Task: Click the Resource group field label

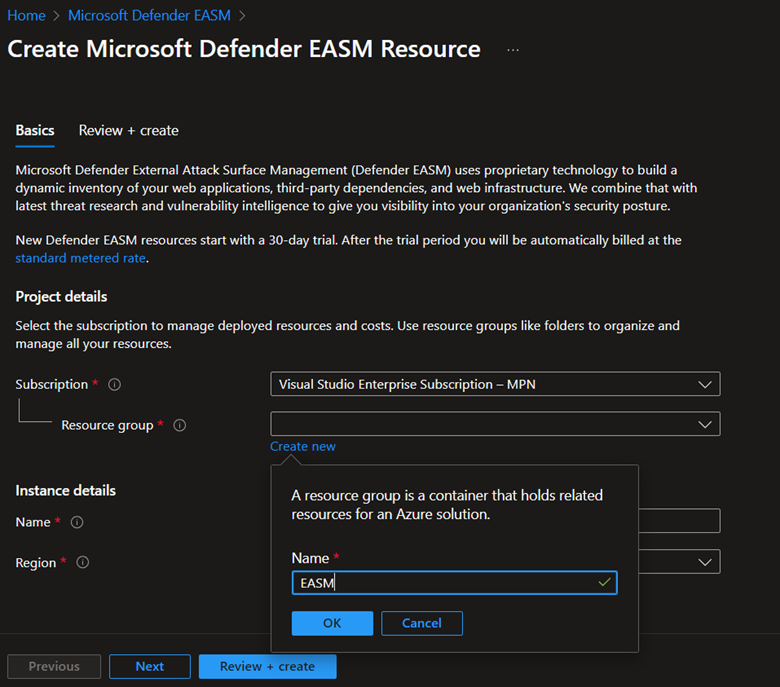Action: (107, 425)
